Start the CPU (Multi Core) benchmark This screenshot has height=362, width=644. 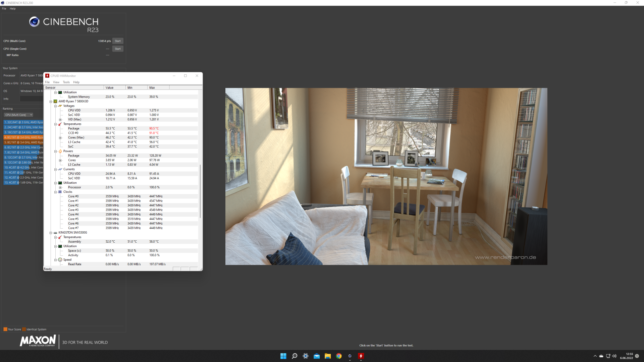[x=118, y=41]
